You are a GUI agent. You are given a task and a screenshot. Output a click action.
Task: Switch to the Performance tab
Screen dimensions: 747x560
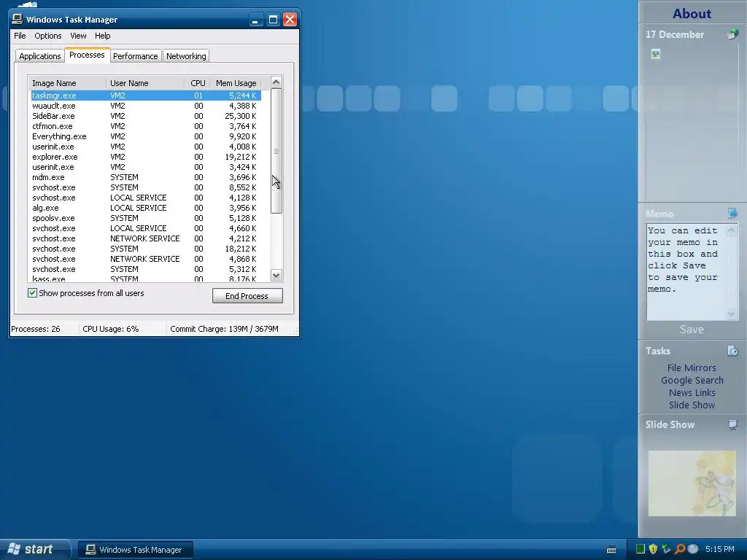coord(135,56)
